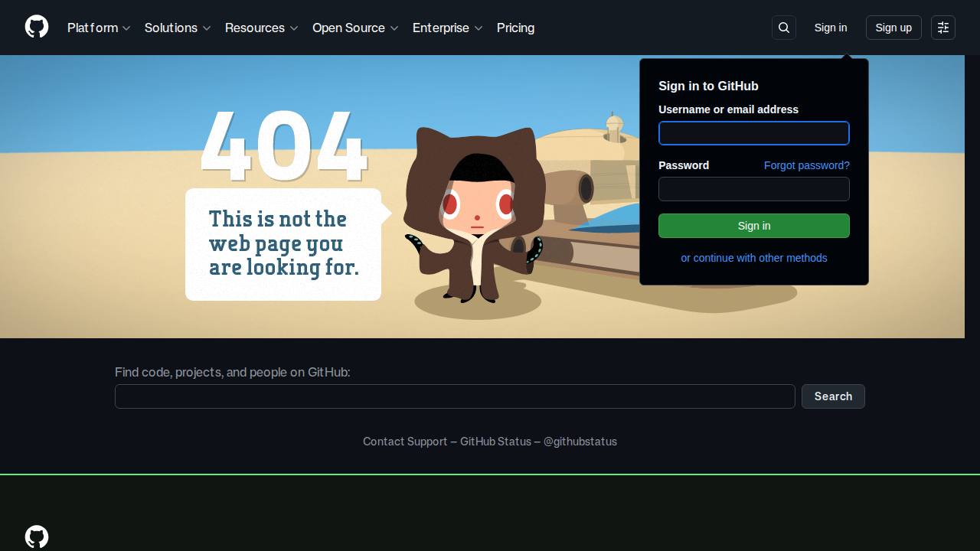Open the Resources dropdown chevron
The height and width of the screenshot is (551, 980).
pos(294,28)
